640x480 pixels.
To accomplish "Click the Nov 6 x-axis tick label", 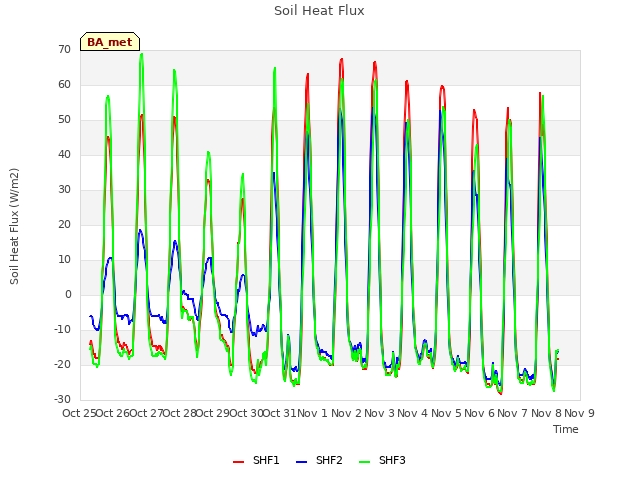I will click(x=479, y=413).
